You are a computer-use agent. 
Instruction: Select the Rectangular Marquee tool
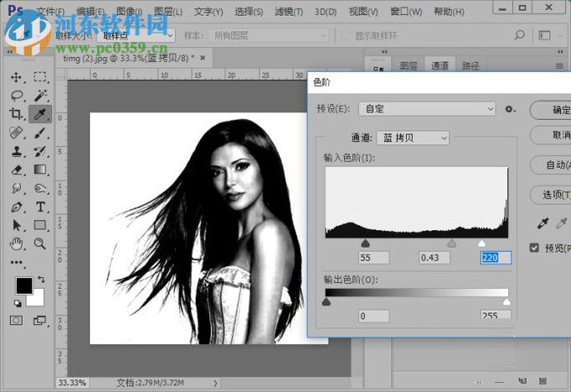click(39, 77)
